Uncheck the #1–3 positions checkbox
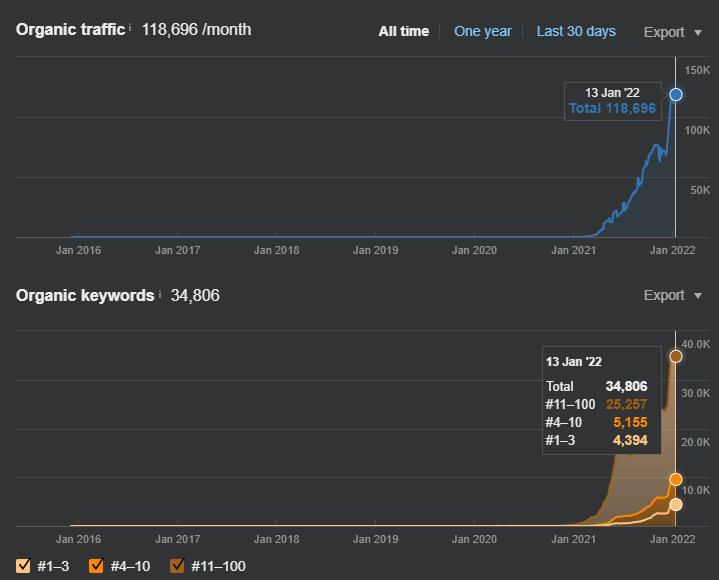 (23, 565)
